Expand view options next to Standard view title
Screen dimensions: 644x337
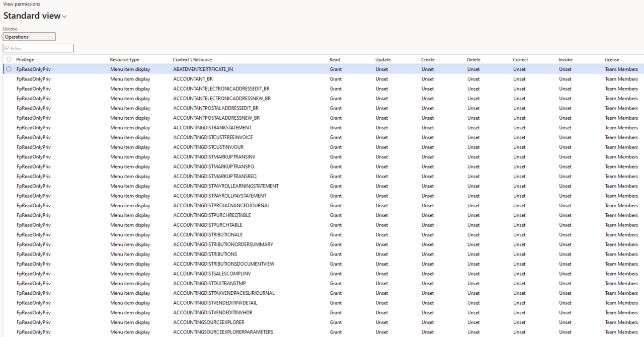coord(64,16)
